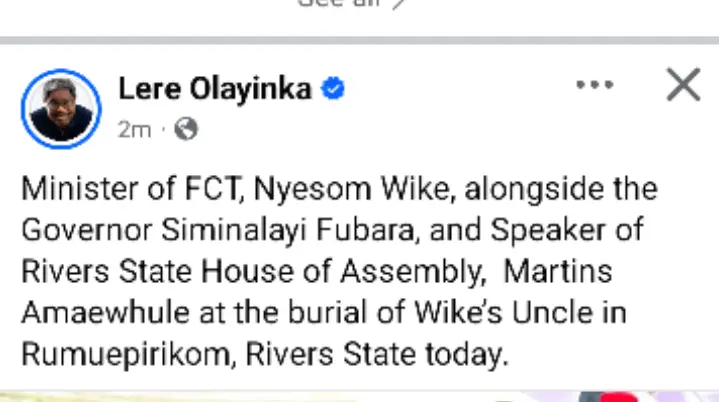This screenshot has width=719, height=402.
Task: Click the 2m post timestamp
Action: [x=134, y=129]
